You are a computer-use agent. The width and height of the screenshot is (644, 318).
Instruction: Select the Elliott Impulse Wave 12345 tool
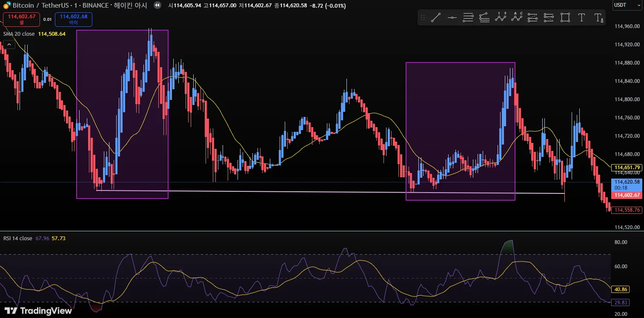click(501, 17)
